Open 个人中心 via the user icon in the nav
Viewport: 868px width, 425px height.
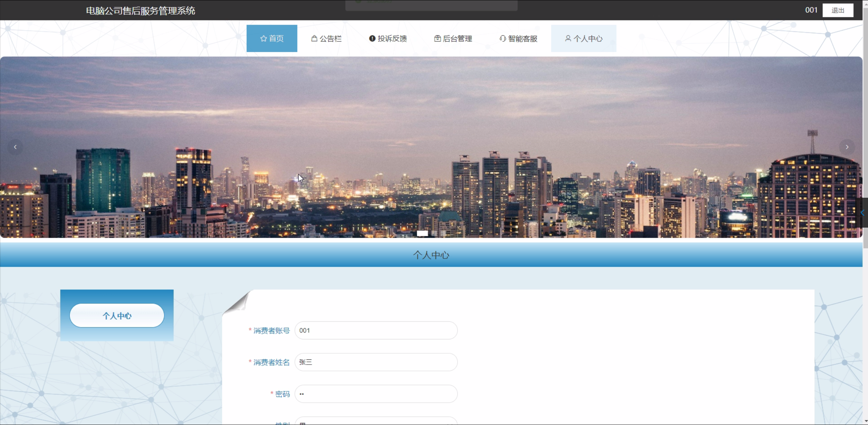(x=568, y=38)
